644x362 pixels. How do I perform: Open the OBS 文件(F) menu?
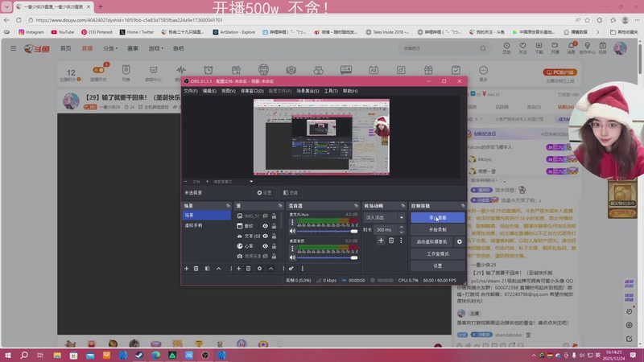[190, 91]
